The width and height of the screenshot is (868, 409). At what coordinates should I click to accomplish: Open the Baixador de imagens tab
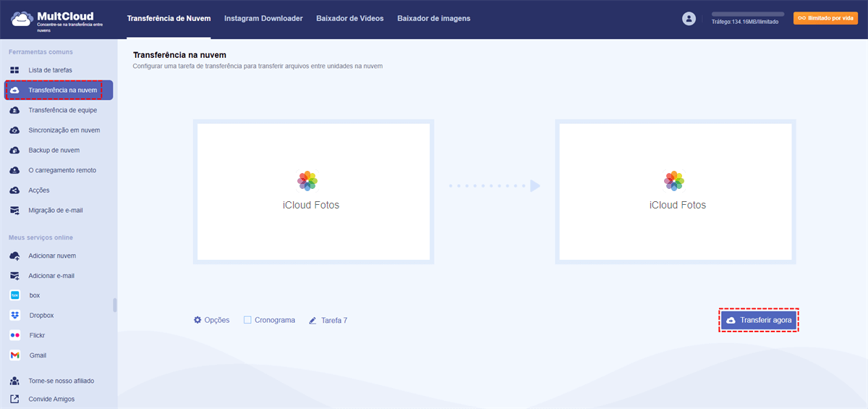[x=434, y=18]
